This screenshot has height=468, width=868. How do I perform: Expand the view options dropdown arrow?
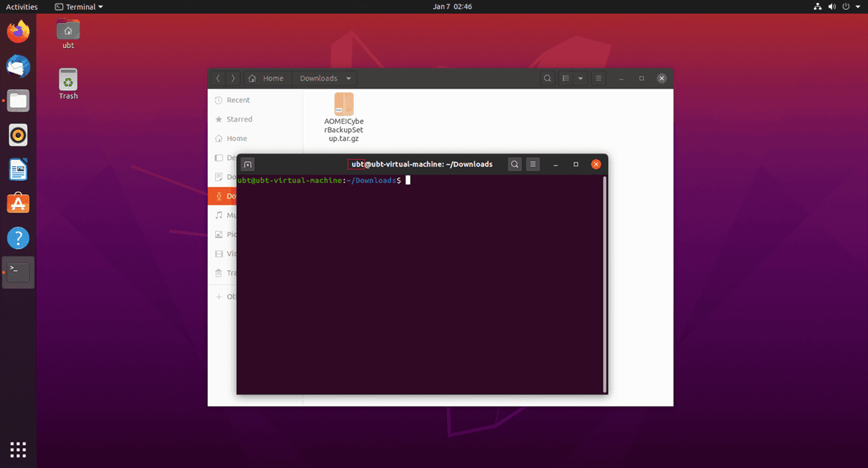tap(580, 78)
